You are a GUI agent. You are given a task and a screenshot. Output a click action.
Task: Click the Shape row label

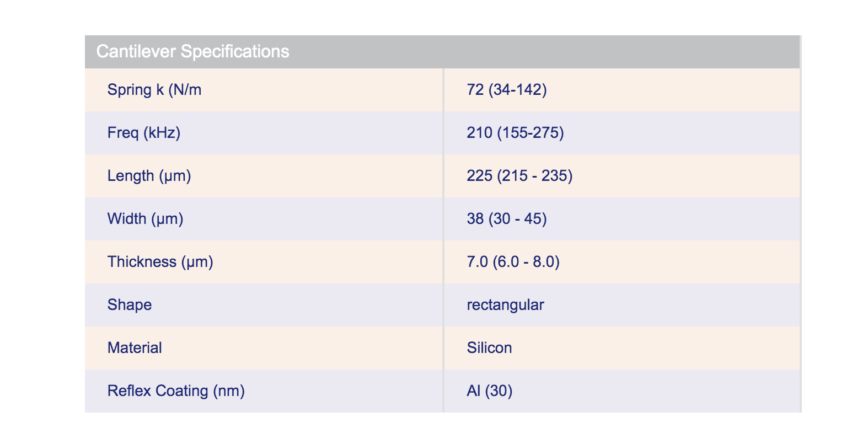(x=130, y=304)
